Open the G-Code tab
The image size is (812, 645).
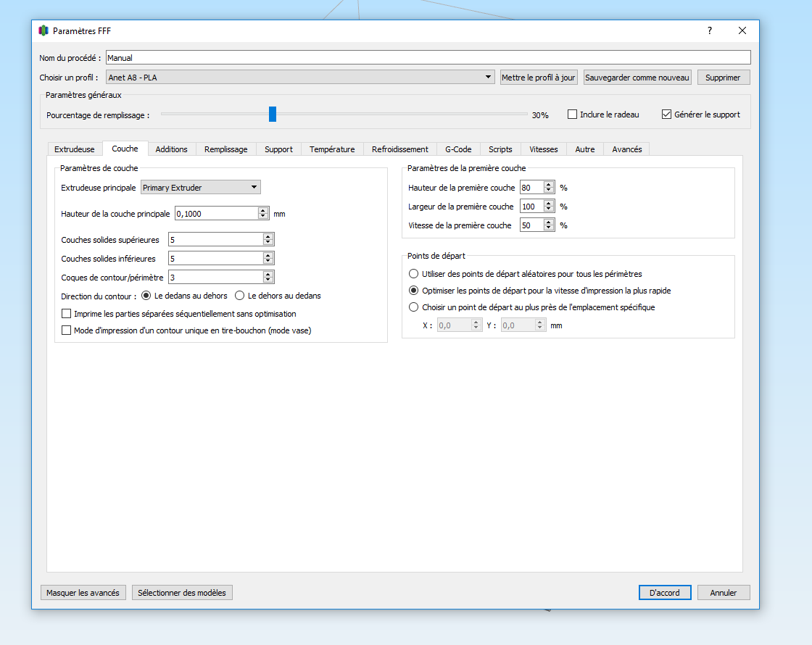click(x=458, y=149)
